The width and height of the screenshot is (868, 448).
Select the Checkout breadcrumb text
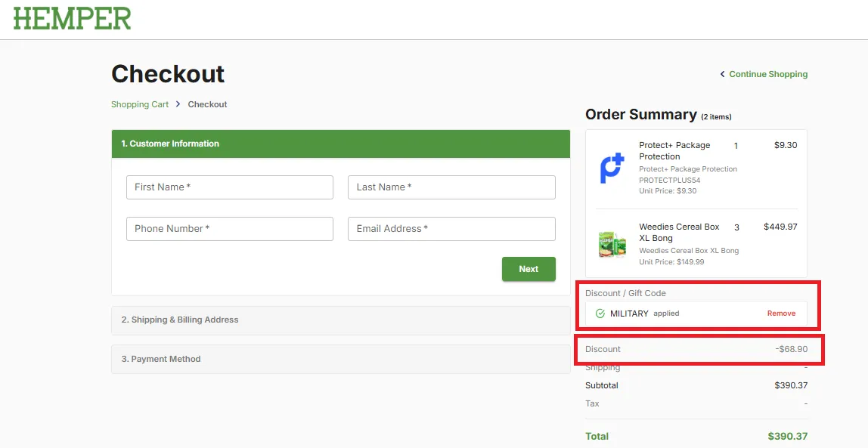[x=208, y=104]
